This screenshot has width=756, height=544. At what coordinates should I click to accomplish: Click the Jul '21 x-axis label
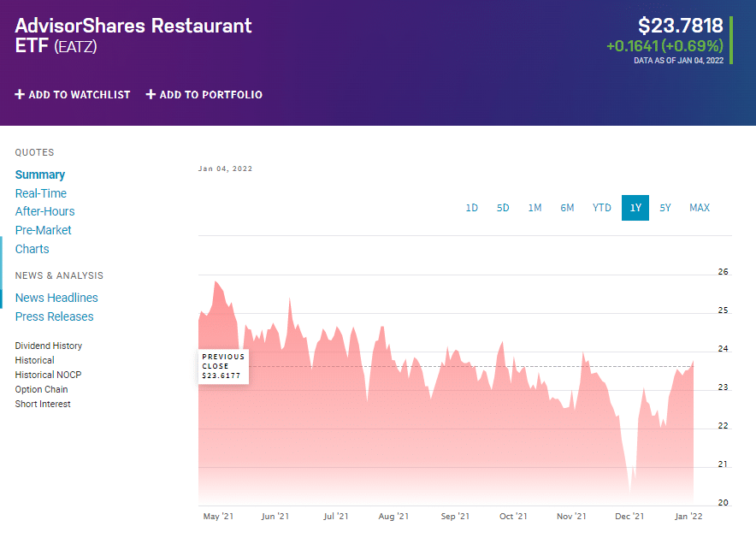335,516
